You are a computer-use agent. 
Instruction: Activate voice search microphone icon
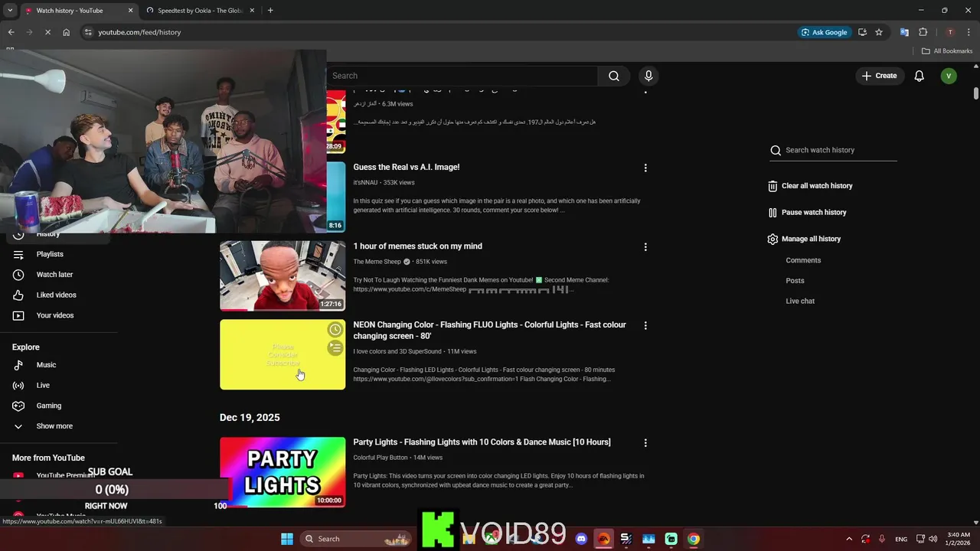(648, 76)
